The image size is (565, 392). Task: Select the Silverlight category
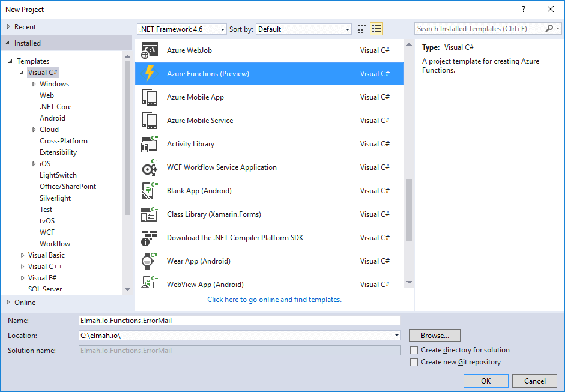pos(55,198)
